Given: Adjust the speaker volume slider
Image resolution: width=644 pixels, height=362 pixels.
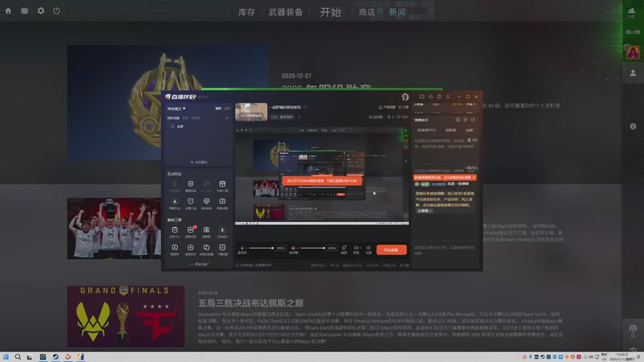Looking at the screenshot, I should [x=312, y=249].
